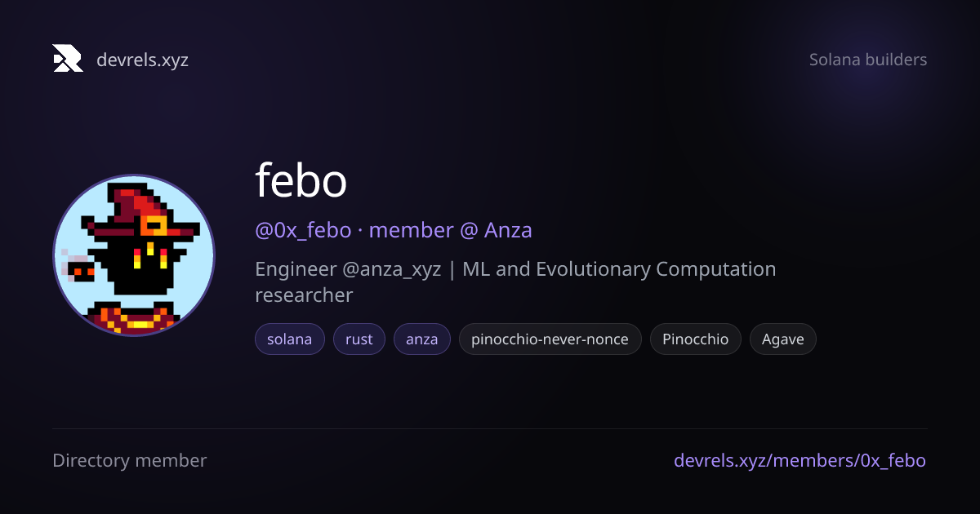Click febo's pixel wizard avatar
Screen dimensions: 980x514
134,255
